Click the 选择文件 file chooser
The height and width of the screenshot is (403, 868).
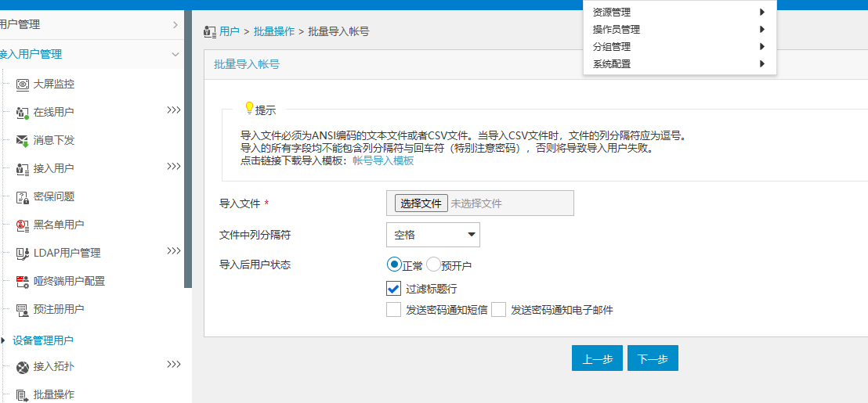click(x=421, y=203)
